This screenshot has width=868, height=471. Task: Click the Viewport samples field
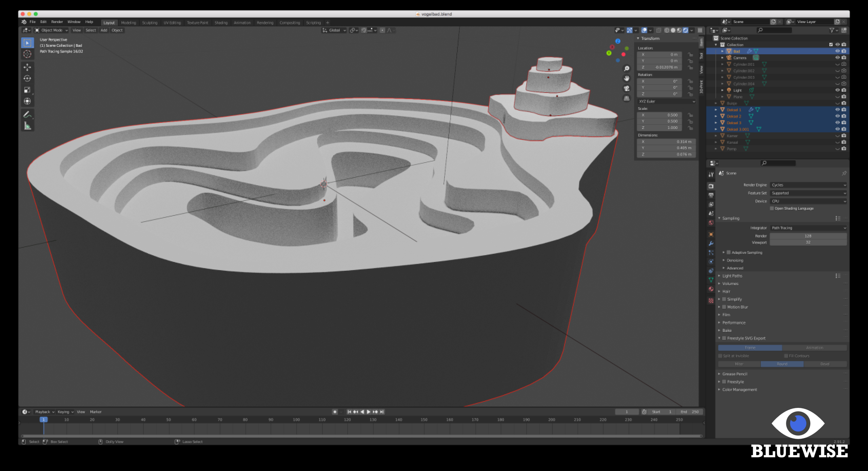click(x=808, y=242)
